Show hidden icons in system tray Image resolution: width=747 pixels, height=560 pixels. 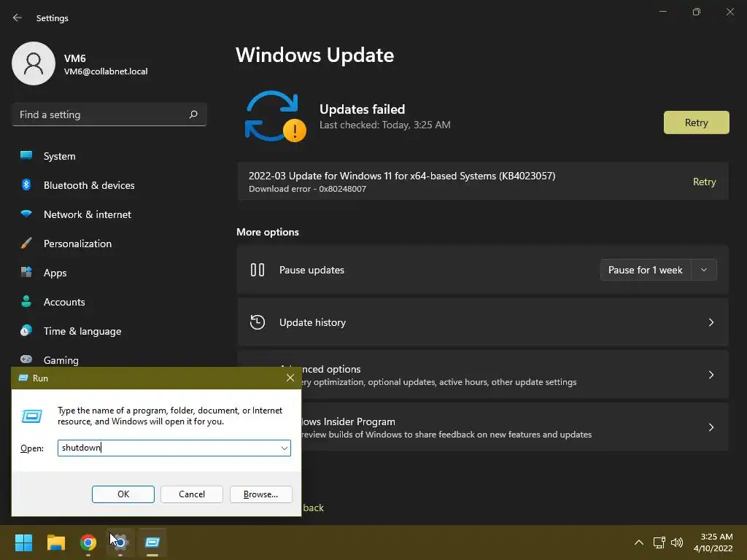639,542
